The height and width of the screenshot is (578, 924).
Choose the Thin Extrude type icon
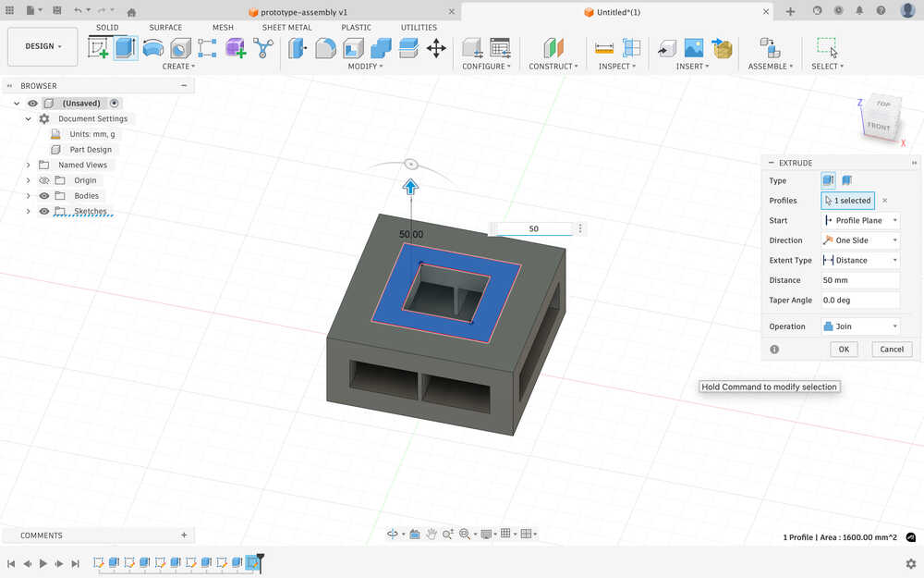846,180
